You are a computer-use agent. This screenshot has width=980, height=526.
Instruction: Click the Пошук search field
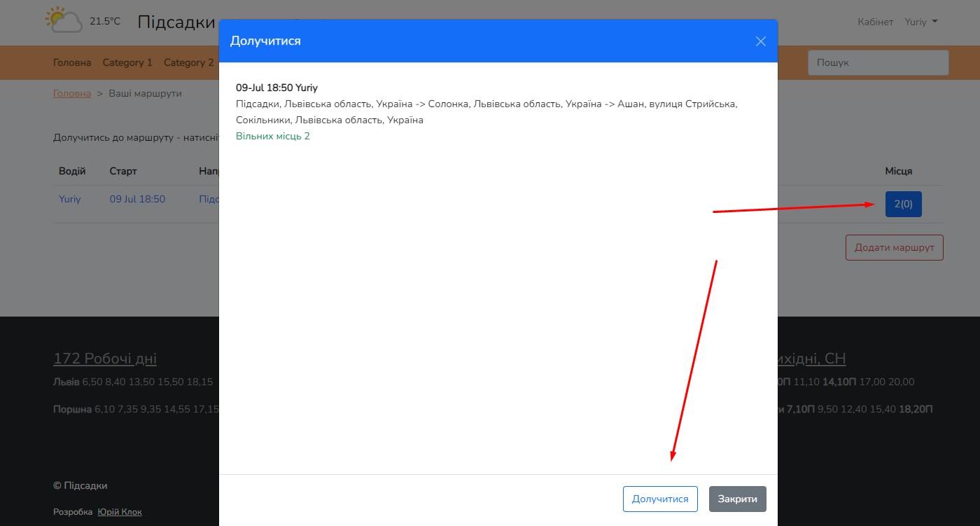pyautogui.click(x=878, y=62)
